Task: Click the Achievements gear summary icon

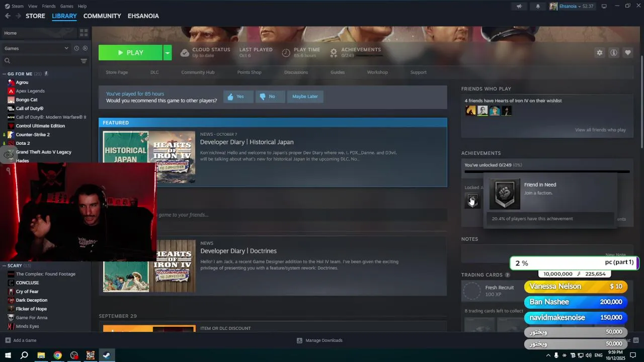Action: [x=334, y=53]
